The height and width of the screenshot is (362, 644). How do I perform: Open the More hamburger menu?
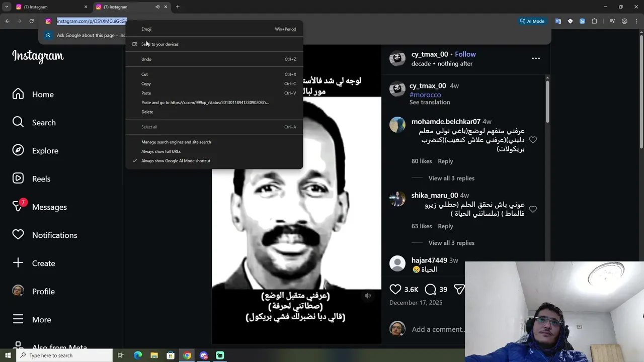pyautogui.click(x=32, y=320)
